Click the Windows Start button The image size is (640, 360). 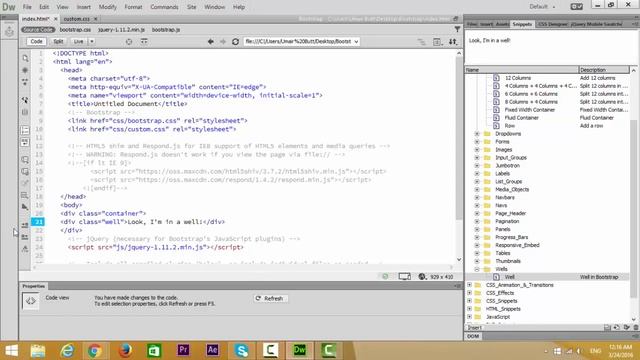coord(11,351)
